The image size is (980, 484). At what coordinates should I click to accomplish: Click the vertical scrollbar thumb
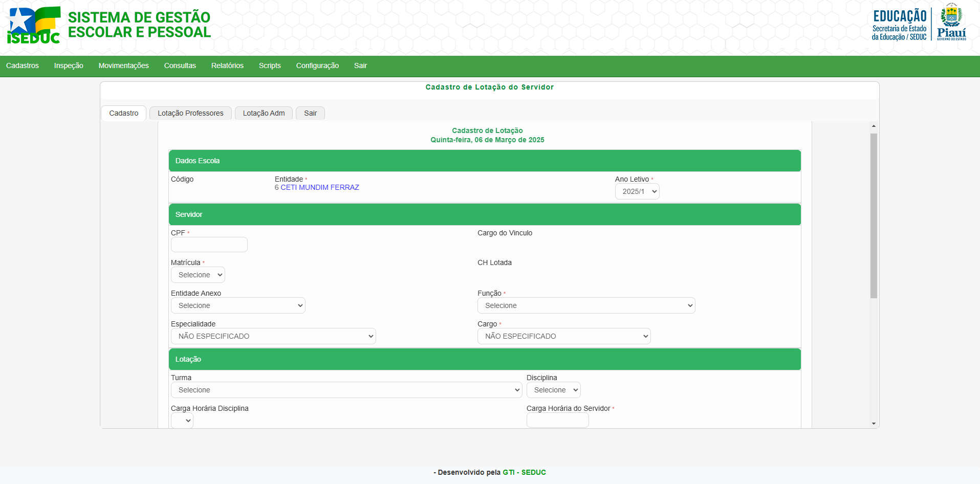pos(874,215)
